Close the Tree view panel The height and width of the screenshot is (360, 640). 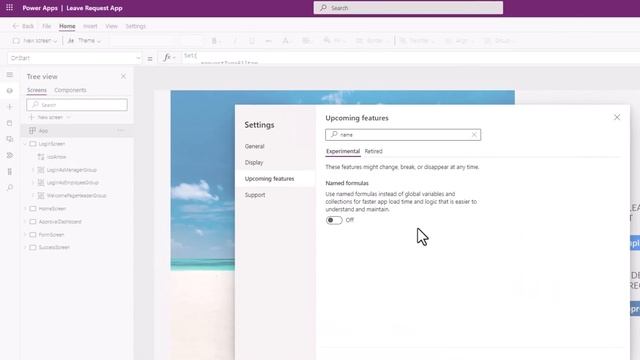coord(123,76)
